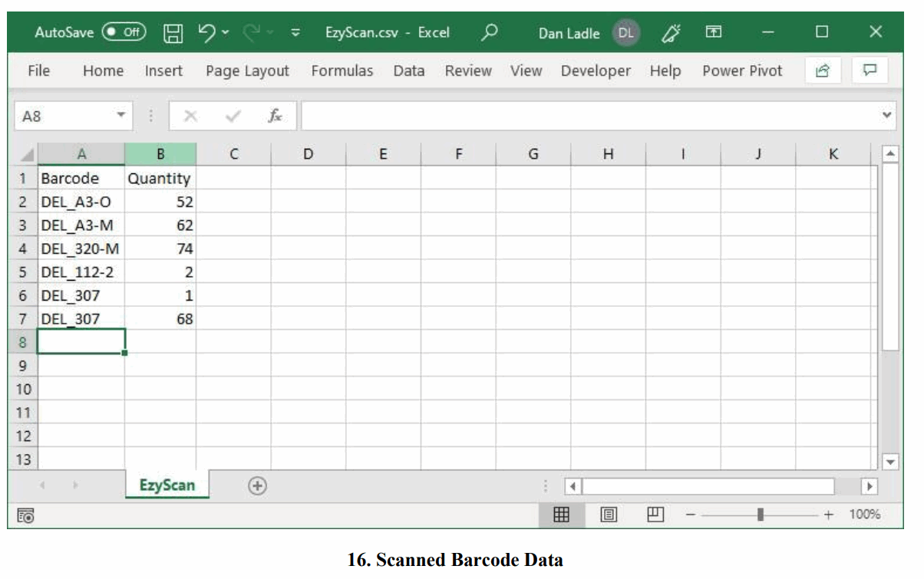Viewport: 924px width, 579px height.
Task: Click the Record Macro icon in status bar
Action: [24, 515]
